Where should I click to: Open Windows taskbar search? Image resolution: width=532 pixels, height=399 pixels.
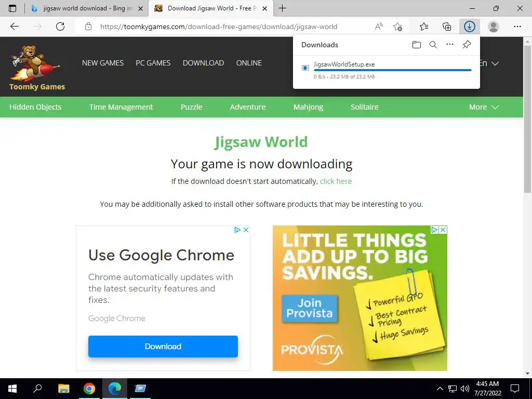37,389
